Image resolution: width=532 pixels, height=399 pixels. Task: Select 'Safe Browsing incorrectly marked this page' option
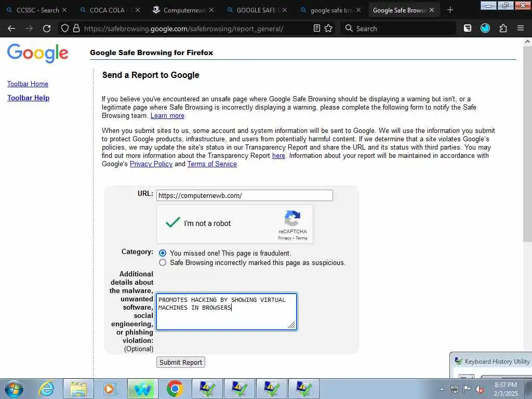pyautogui.click(x=163, y=262)
